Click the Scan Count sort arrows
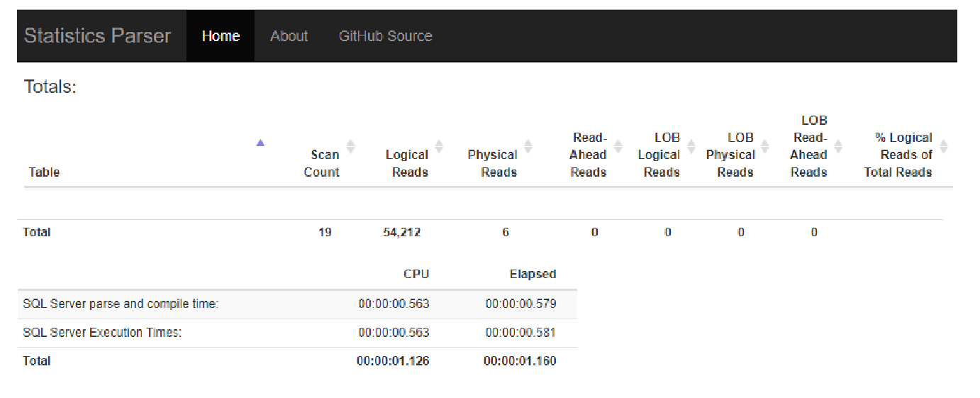The image size is (980, 398). tap(350, 146)
